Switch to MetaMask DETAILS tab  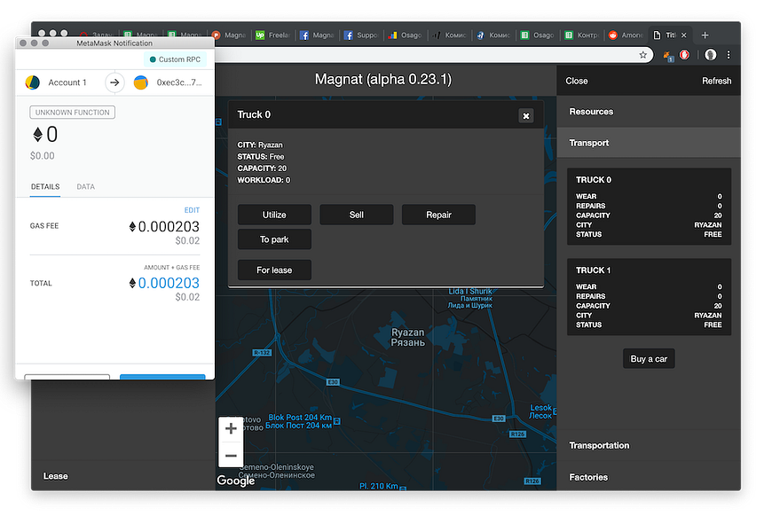tap(45, 186)
